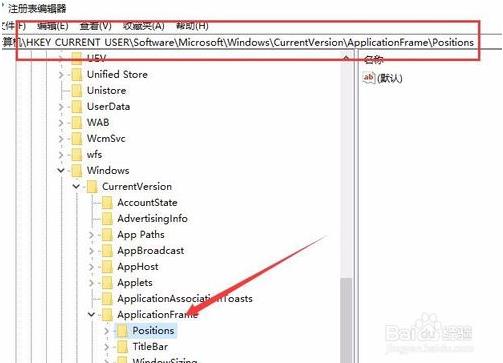Collapse the ApplicationFrame key
This screenshot has width=503, height=363.
pyautogui.click(x=91, y=314)
